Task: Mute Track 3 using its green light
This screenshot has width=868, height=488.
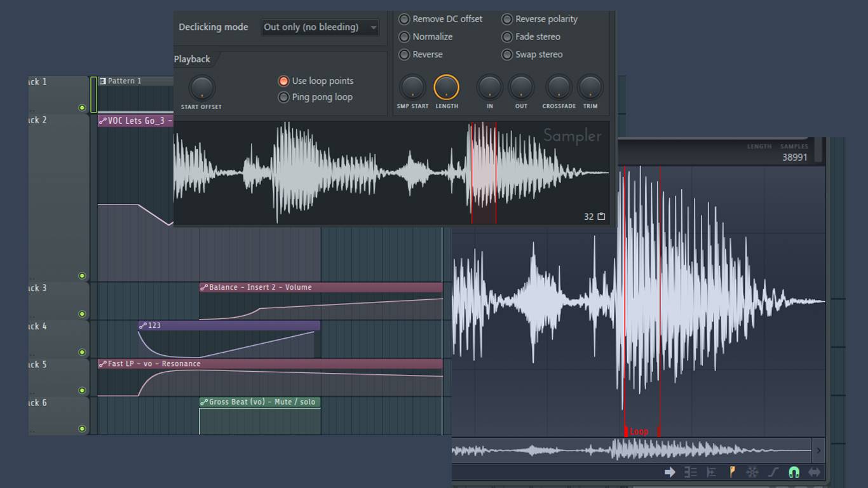Action: pyautogui.click(x=82, y=314)
